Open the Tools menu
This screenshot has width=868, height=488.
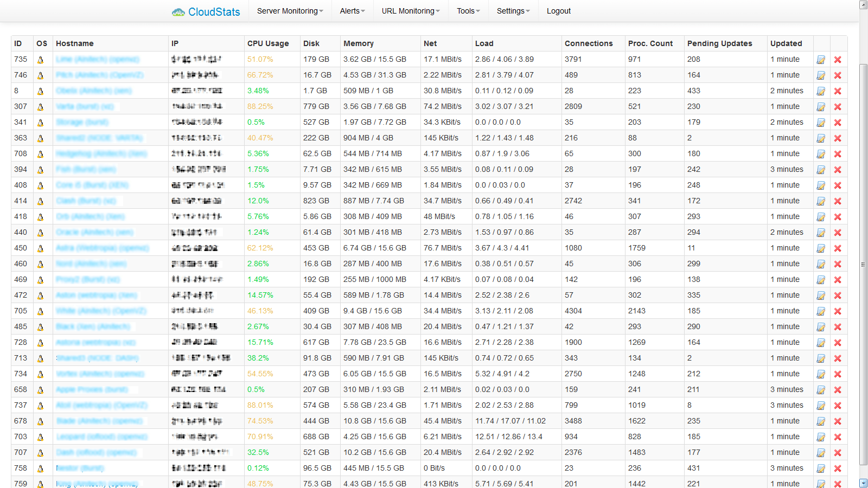click(x=468, y=11)
